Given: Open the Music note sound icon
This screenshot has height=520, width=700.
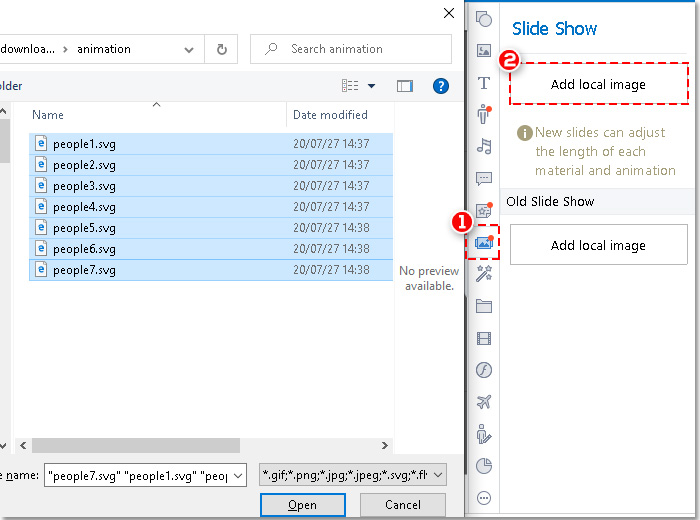Looking at the screenshot, I should point(484,146).
